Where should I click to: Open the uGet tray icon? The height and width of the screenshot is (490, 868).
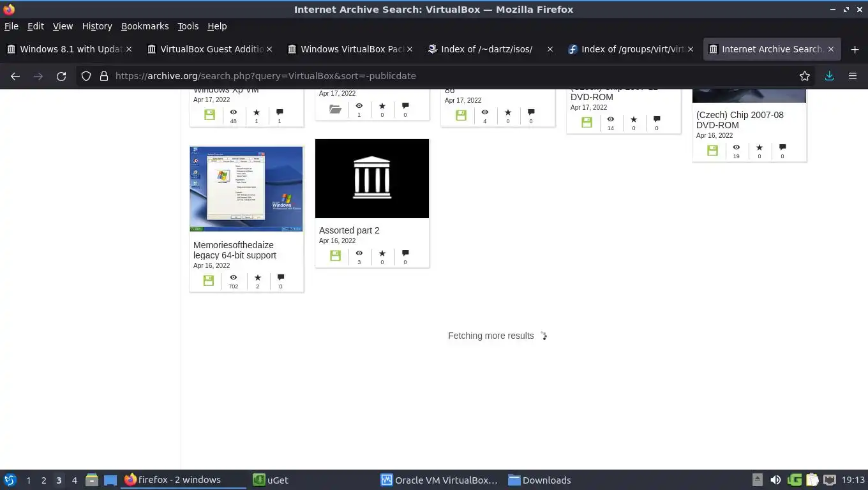click(x=795, y=480)
